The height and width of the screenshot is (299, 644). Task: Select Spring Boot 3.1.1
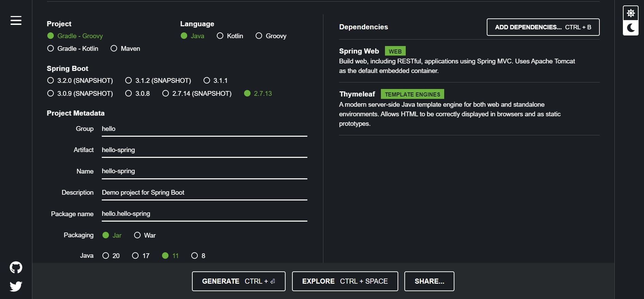pos(215,80)
